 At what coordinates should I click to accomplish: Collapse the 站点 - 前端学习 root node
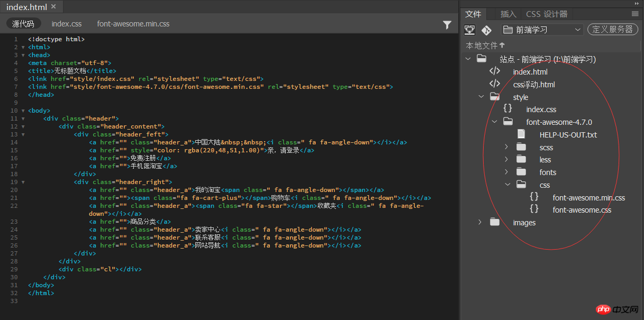click(468, 59)
